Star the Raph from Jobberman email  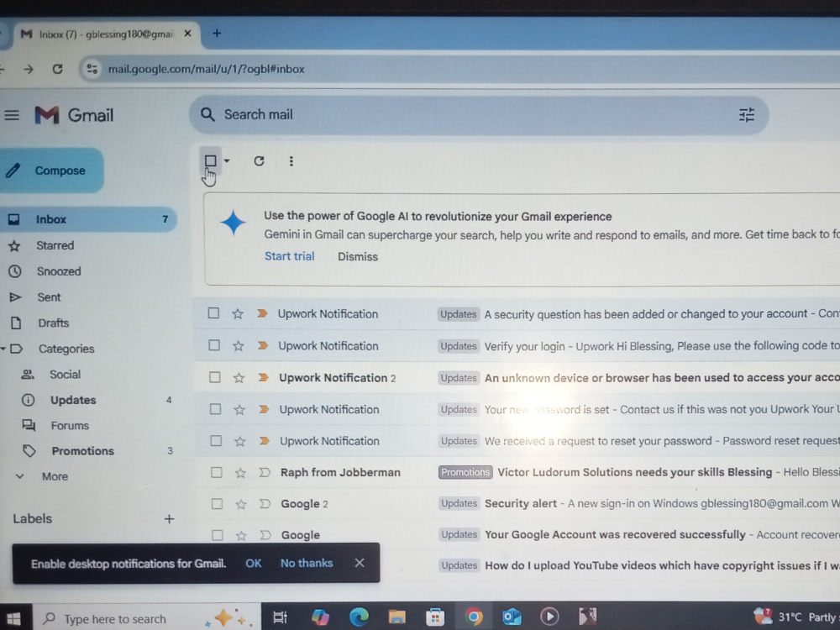(240, 472)
